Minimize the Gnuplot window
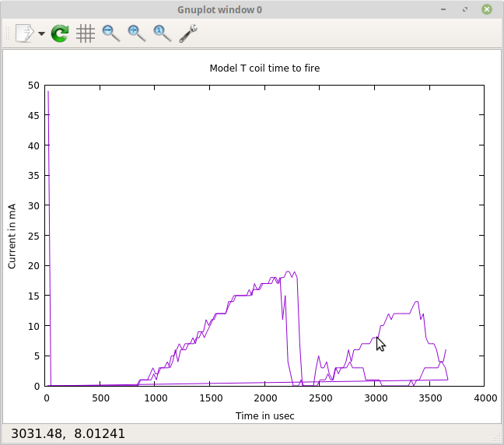 pos(444,9)
